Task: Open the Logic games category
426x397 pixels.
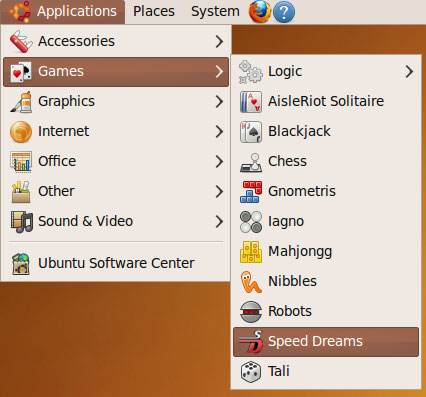Action: click(326, 71)
